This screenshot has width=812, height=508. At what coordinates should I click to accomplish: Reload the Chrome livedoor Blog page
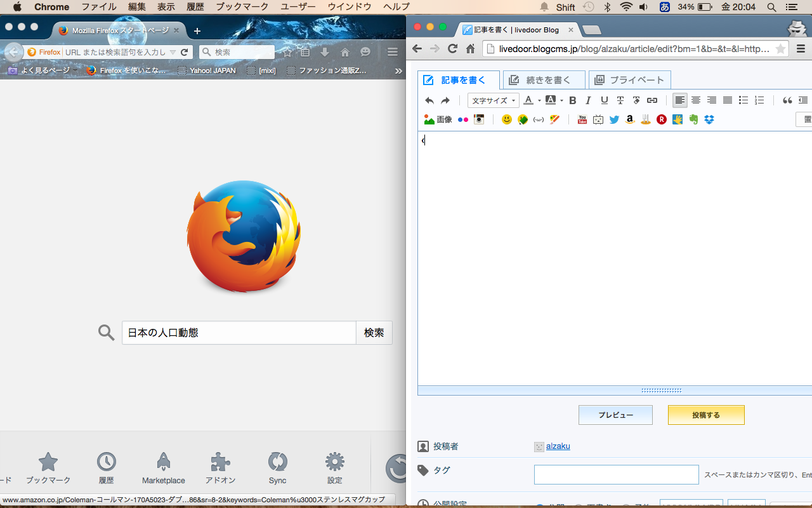coord(452,49)
